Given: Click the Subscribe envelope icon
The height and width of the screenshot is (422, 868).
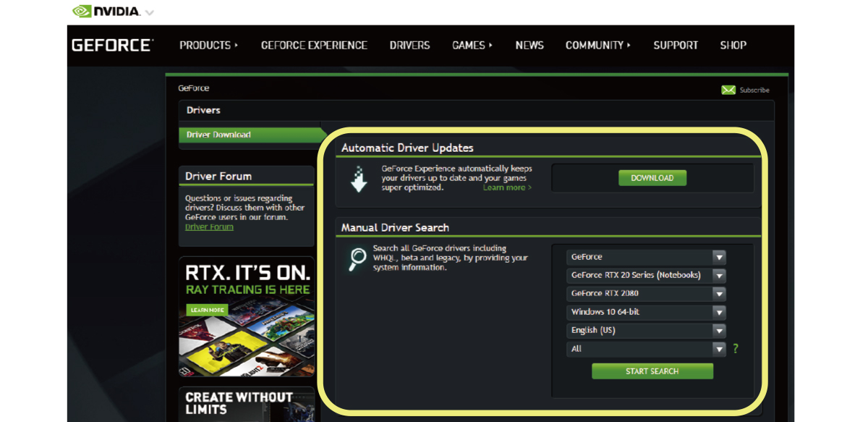Looking at the screenshot, I should click(728, 90).
